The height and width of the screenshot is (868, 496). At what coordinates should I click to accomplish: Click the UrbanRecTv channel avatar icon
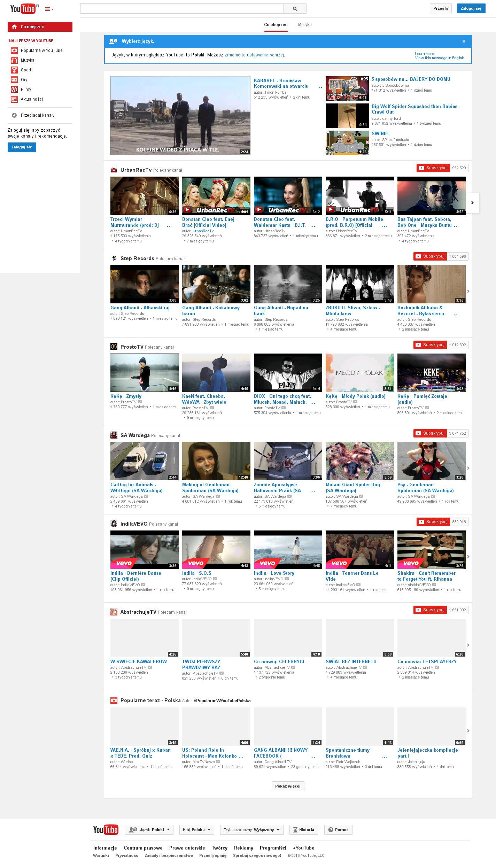[x=114, y=170]
